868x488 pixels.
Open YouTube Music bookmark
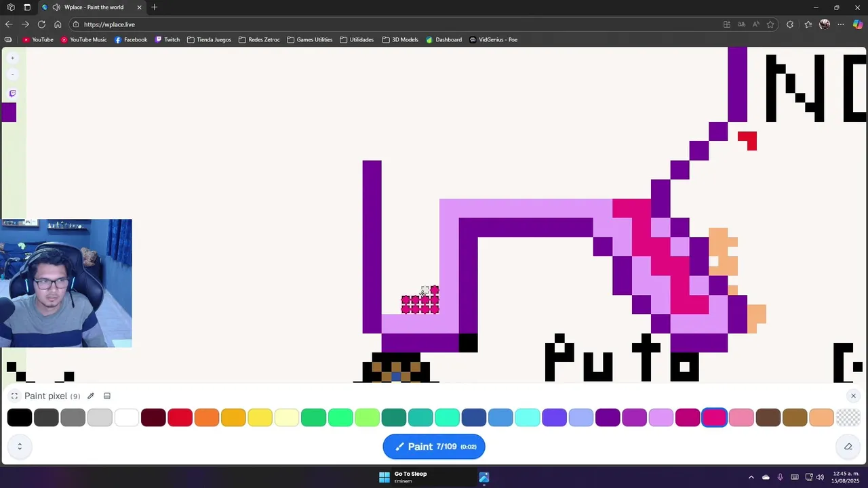pos(83,40)
